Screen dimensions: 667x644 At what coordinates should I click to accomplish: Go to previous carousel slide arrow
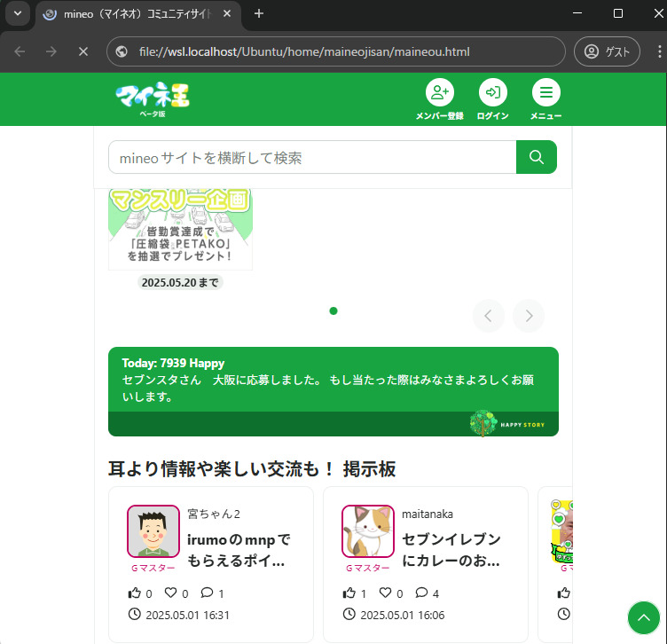tap(489, 316)
